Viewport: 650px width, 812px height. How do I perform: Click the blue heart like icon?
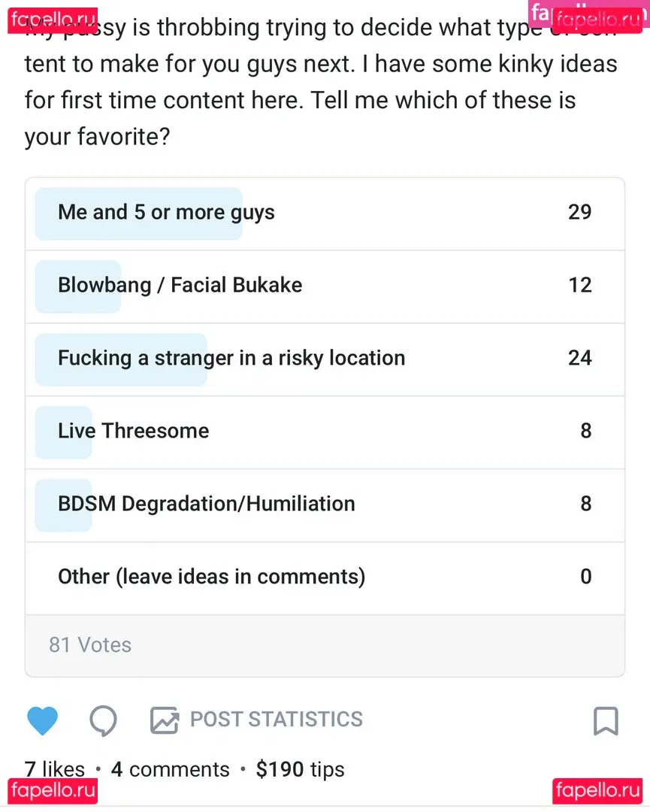pos(42,720)
